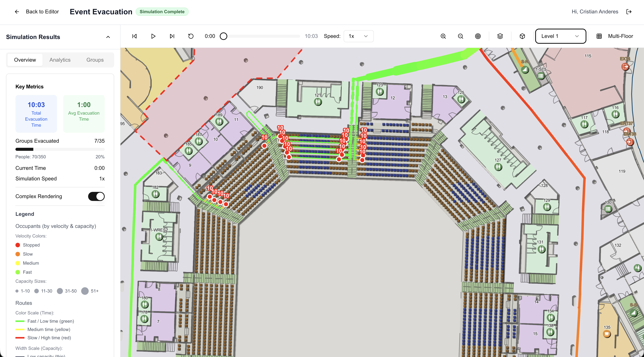This screenshot has height=357, width=644.
Task: Click the 1-ST5 marker icon
Action: [x=541, y=76]
